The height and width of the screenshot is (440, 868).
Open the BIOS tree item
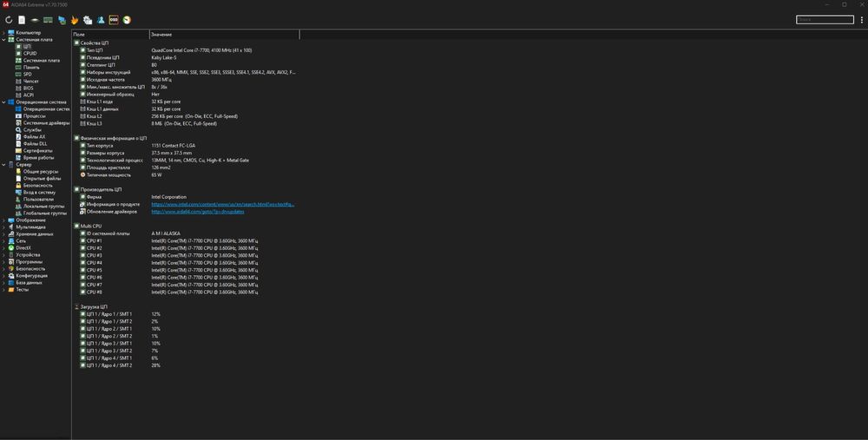coord(29,88)
